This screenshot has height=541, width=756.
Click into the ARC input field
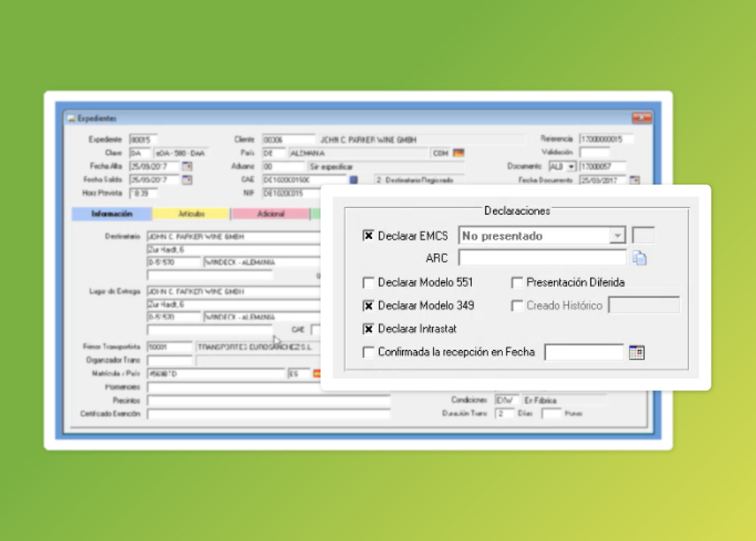coord(542,258)
